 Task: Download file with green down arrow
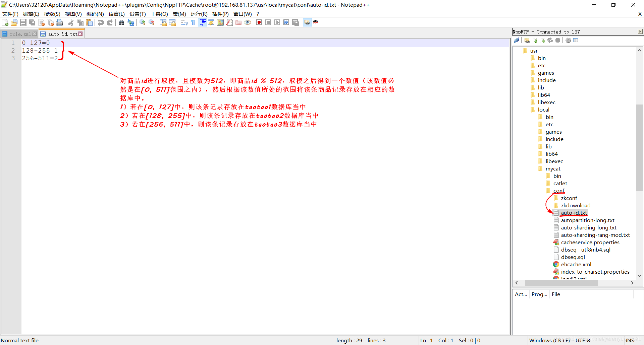(536, 41)
